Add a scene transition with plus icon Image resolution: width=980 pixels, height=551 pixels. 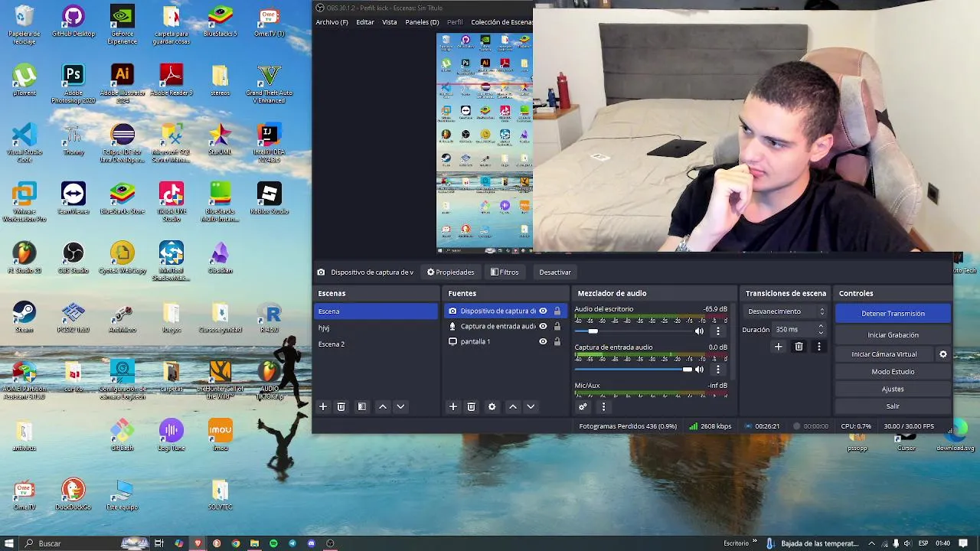point(779,347)
